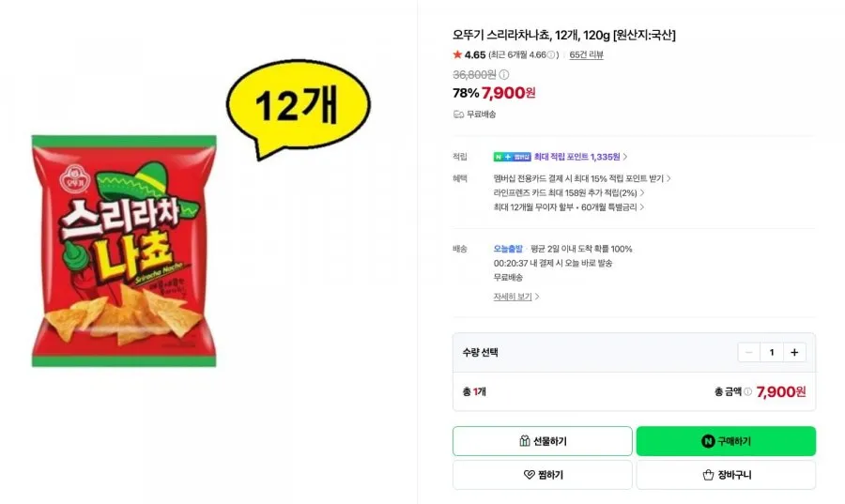Click the info icon beside 총 금액
Screen dimensions: 845x504
tap(747, 392)
